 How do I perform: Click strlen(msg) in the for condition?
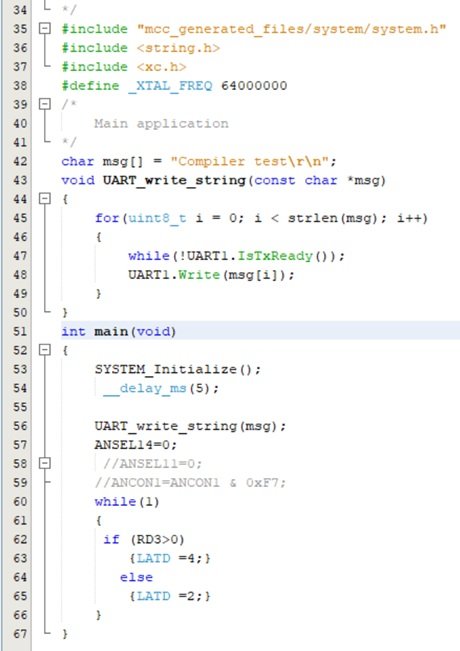pos(333,218)
